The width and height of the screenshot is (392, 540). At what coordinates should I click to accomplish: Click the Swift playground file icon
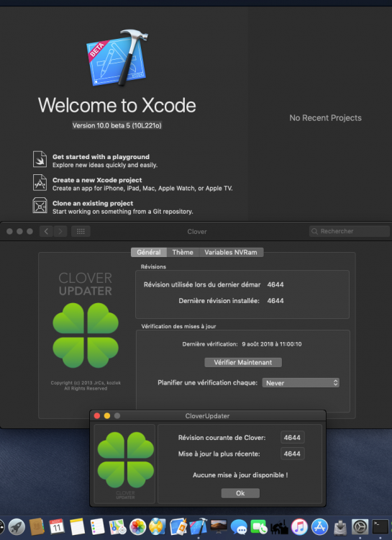click(40, 159)
